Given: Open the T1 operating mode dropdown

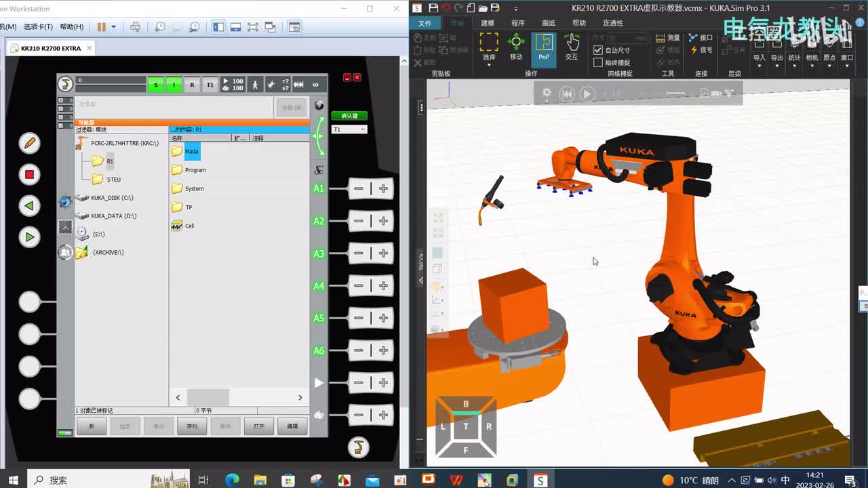Looking at the screenshot, I should point(349,129).
